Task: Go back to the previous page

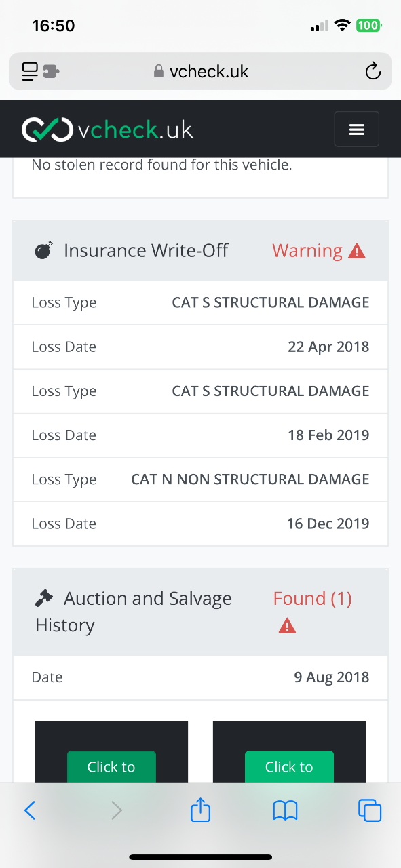Action: pyautogui.click(x=30, y=810)
